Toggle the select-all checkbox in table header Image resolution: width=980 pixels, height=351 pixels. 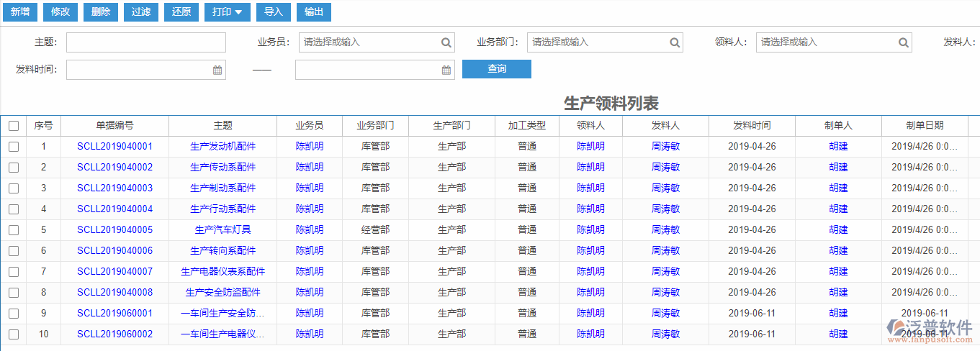14,126
